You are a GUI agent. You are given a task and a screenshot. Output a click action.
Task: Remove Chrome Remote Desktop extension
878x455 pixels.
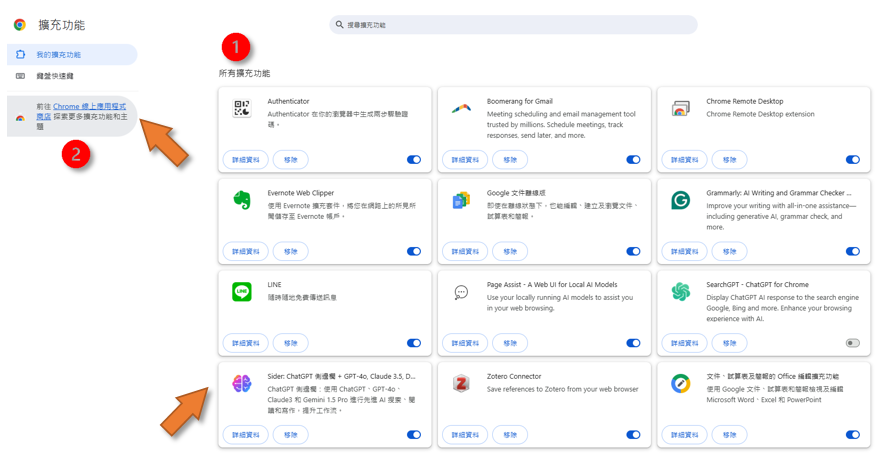pyautogui.click(x=730, y=160)
